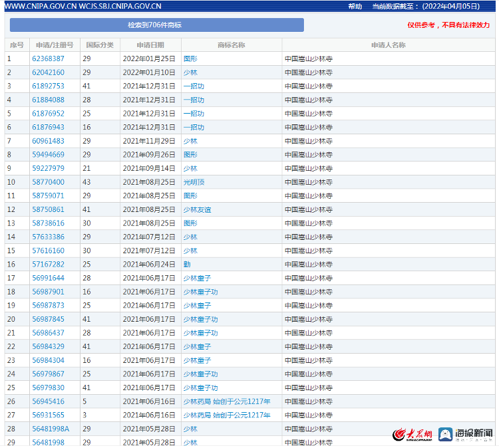Open registration number 58750861
The width and height of the screenshot is (499, 448).
pos(48,209)
